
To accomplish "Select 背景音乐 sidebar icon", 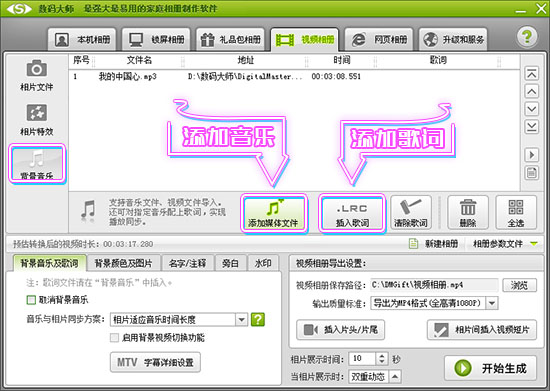I will pos(37,164).
